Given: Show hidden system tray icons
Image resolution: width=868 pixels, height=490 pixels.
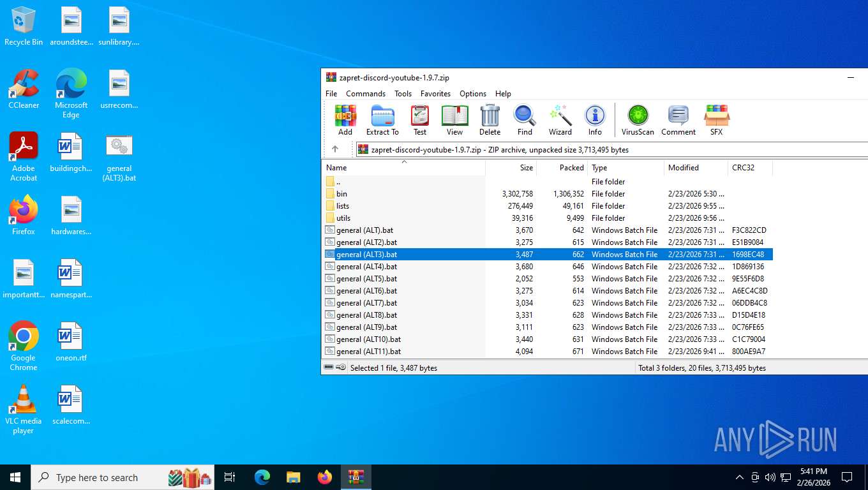Looking at the screenshot, I should (740, 477).
